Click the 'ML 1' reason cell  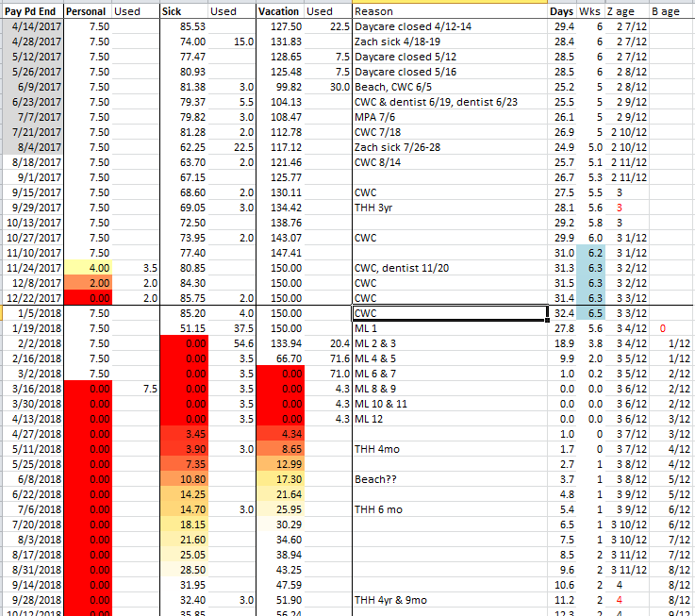point(450,328)
